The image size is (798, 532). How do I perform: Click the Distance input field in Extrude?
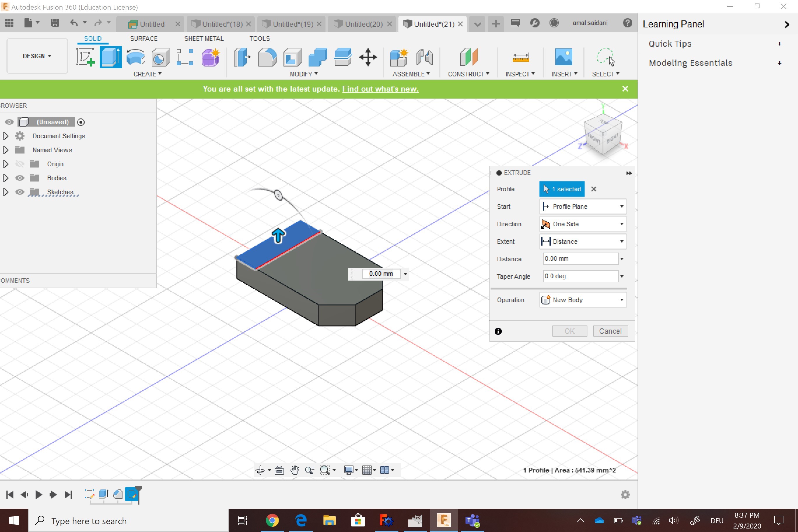pos(580,258)
